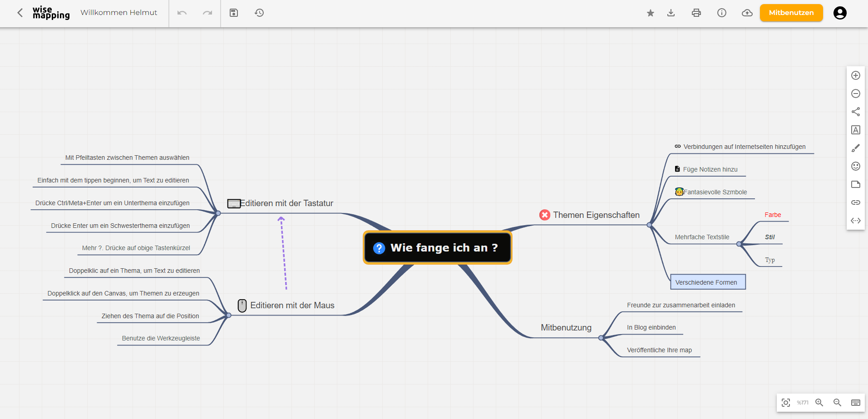Screen dimensions: 868x419
Task: Add a link using the chain icon
Action: click(856, 202)
